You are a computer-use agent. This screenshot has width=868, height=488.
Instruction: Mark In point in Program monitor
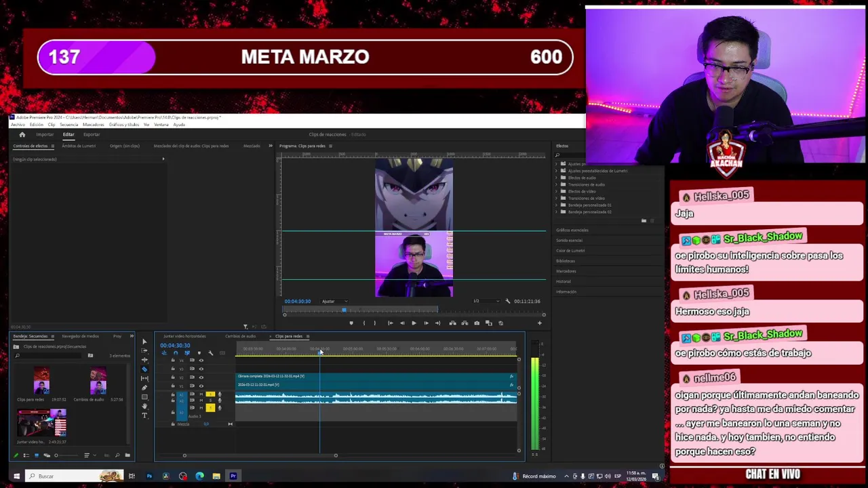tap(364, 323)
